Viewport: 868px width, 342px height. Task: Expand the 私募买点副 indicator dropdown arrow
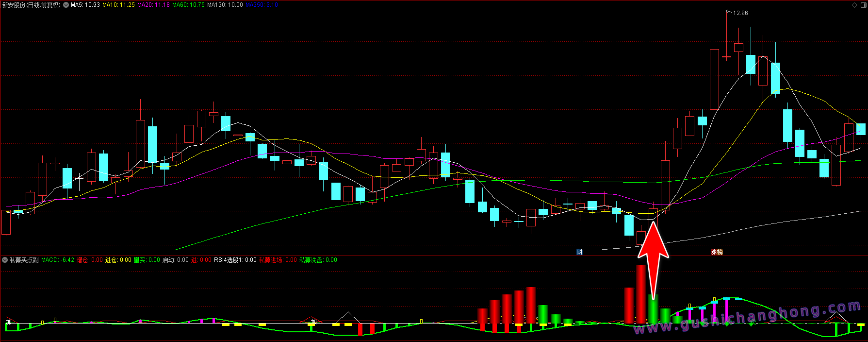click(x=5, y=260)
